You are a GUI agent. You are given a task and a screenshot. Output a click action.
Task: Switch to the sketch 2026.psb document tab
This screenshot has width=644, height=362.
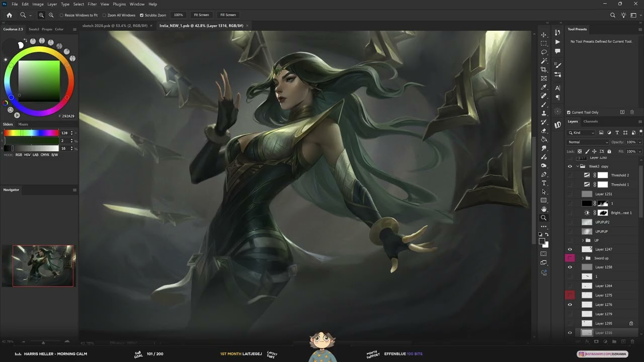pos(115,26)
